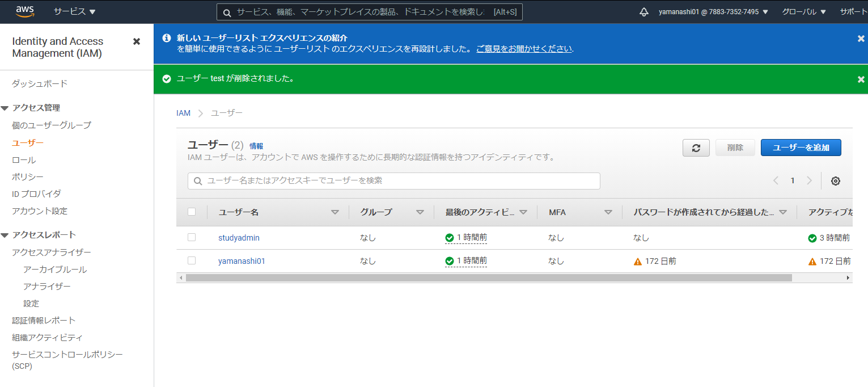Click the ユーザーを追加 button
868x387 pixels.
click(801, 148)
